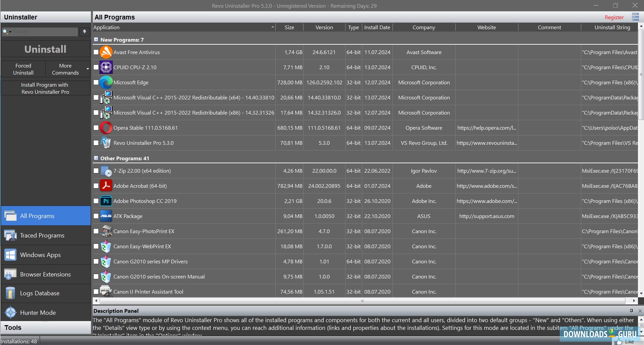Click the All Programs folder icon
Image resolution: width=644 pixels, height=345 pixels.
point(10,216)
